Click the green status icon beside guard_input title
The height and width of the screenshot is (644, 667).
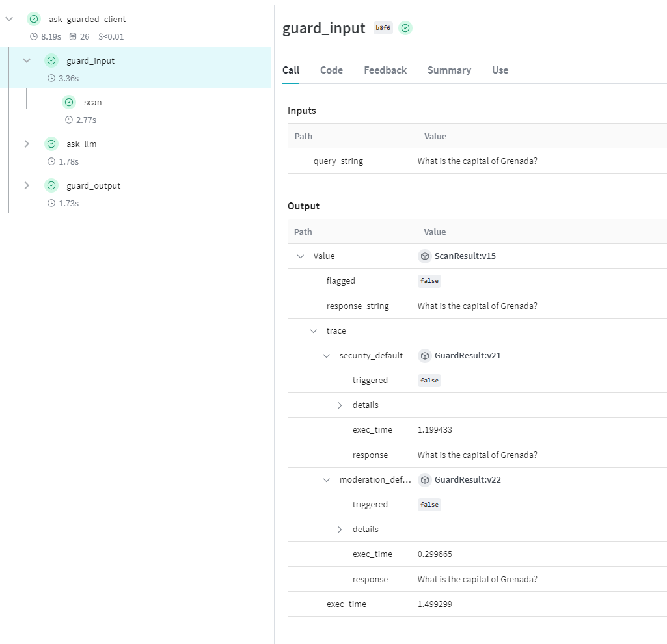(405, 28)
